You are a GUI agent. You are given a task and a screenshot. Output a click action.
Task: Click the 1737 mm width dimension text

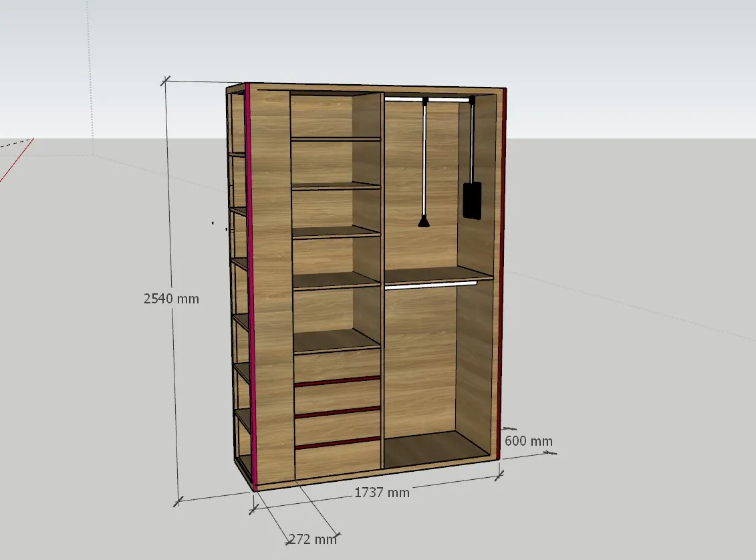pyautogui.click(x=382, y=493)
